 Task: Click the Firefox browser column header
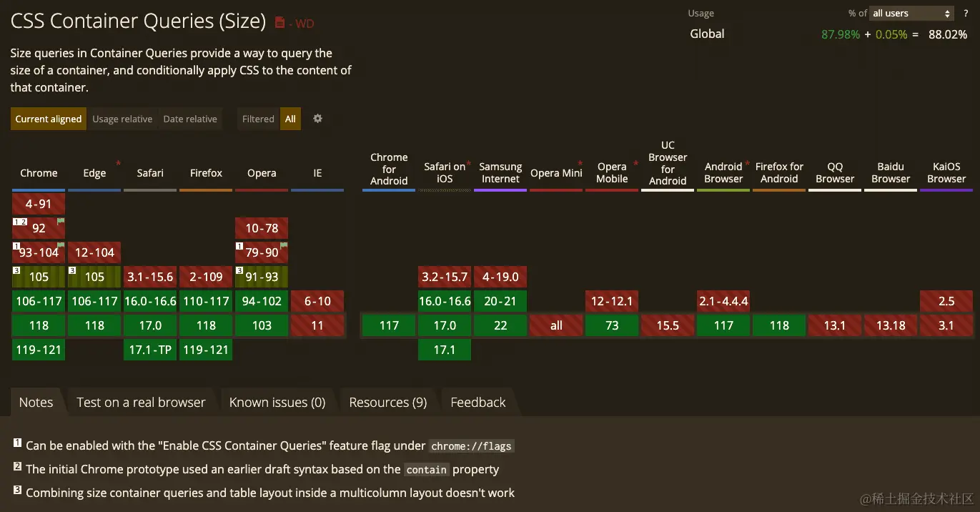[206, 173]
